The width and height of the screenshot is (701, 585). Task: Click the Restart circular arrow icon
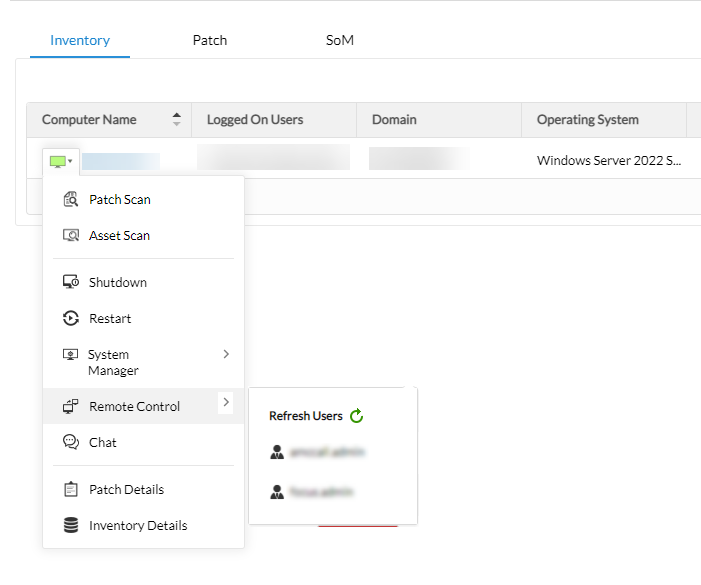[71, 318]
